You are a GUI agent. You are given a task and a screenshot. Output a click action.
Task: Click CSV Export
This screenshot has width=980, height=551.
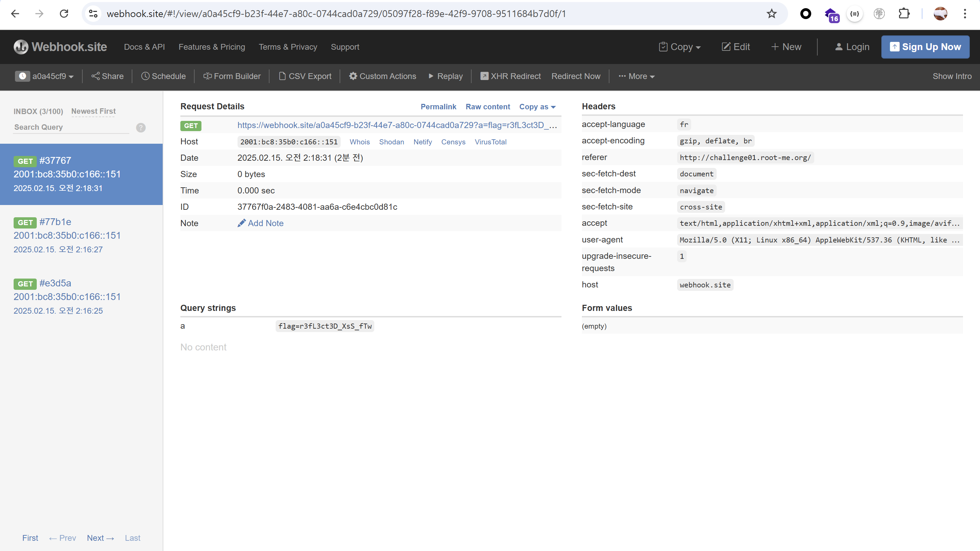pyautogui.click(x=305, y=76)
